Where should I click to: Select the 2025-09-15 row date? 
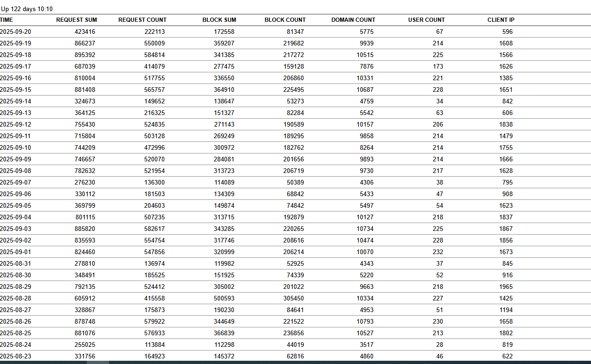pos(16,90)
